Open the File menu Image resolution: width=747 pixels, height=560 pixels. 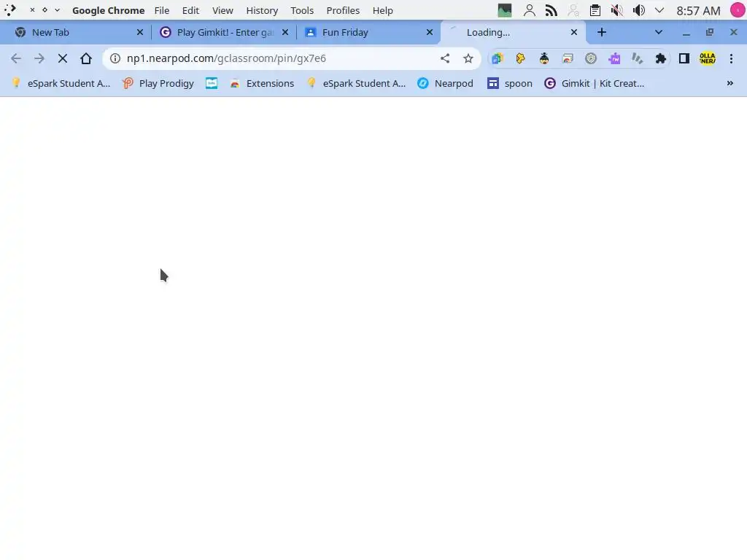pyautogui.click(x=162, y=10)
